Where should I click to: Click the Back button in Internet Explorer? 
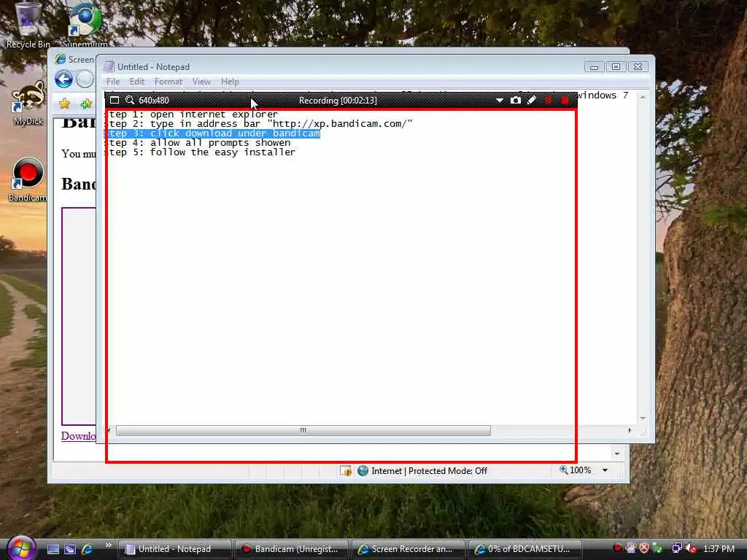tap(63, 79)
